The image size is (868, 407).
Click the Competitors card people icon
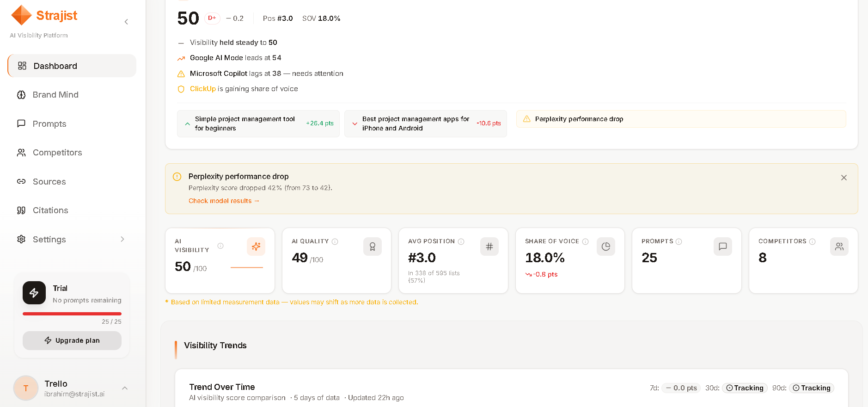coord(839,247)
